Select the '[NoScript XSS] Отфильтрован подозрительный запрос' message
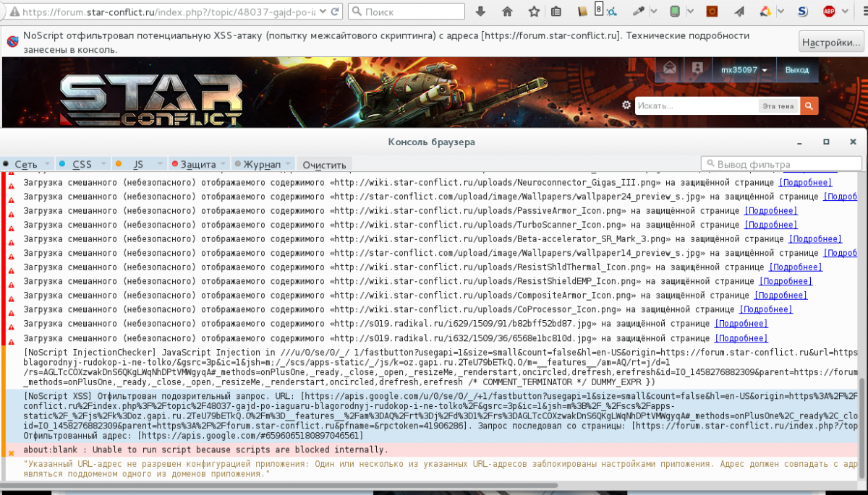The image size is (868, 495). point(433,416)
